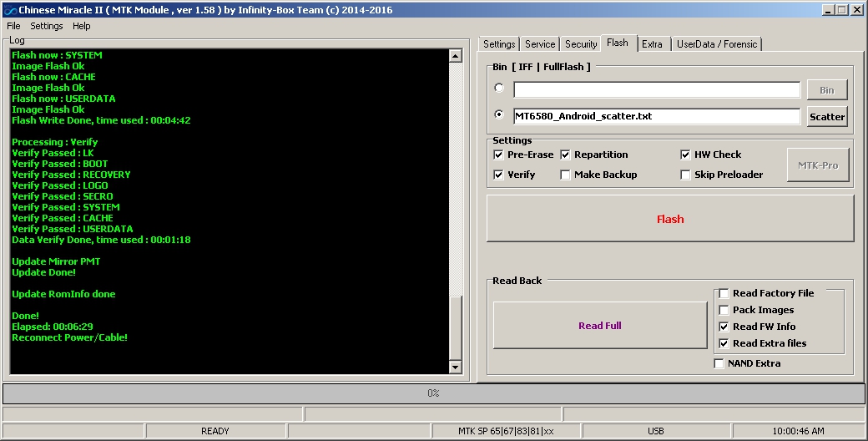868x441 pixels.
Task: Click 'Data Verify Done' log line
Action: (x=101, y=240)
